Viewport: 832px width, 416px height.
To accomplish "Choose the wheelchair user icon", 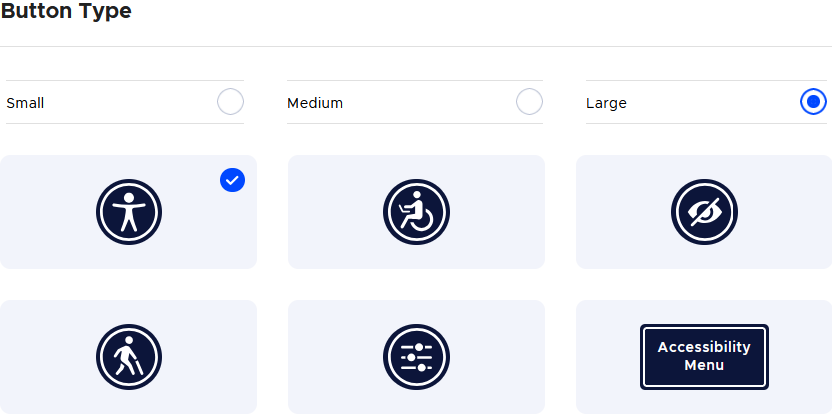I will 416,212.
